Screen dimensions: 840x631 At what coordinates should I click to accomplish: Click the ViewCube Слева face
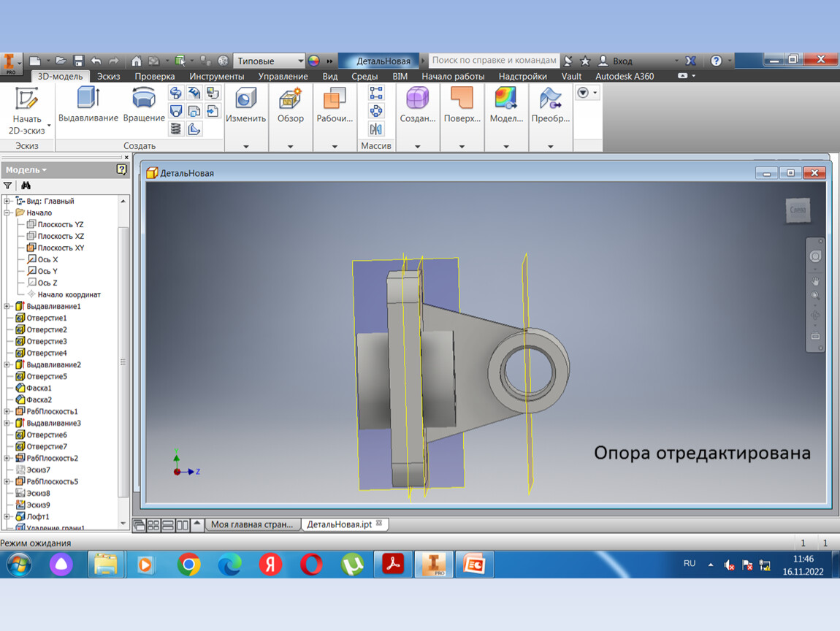point(798,210)
